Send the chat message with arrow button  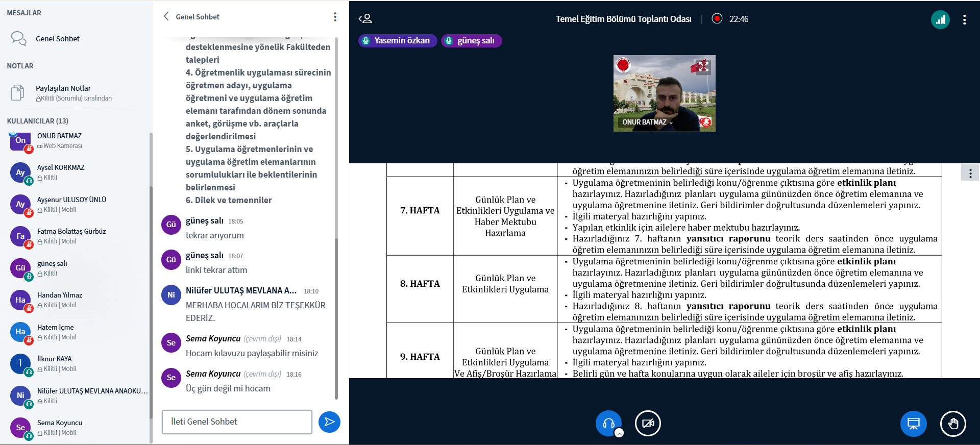click(x=329, y=422)
